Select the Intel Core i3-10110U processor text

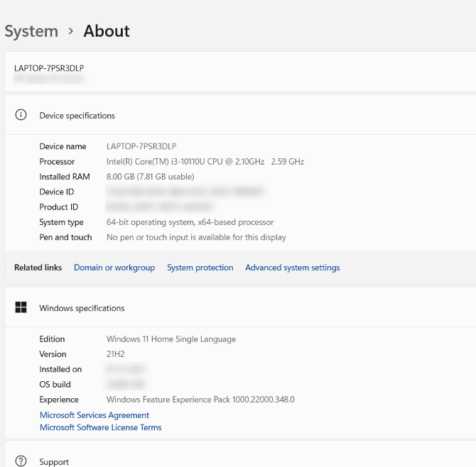(205, 162)
